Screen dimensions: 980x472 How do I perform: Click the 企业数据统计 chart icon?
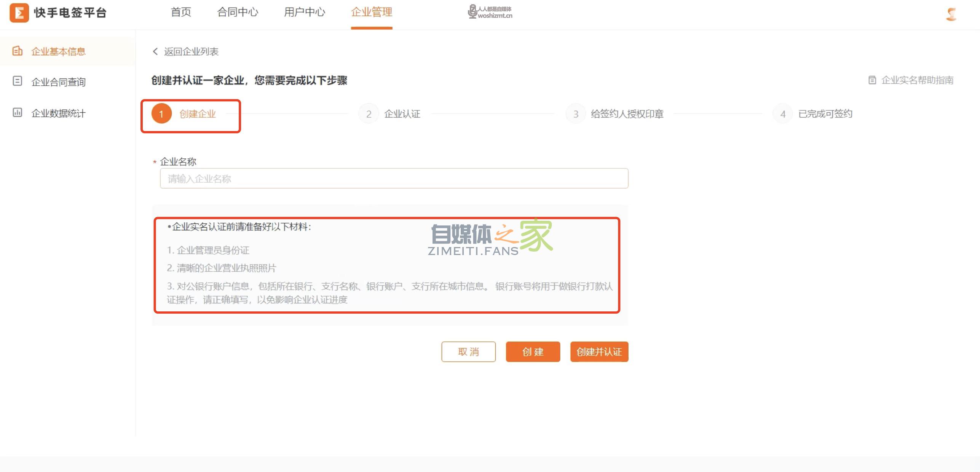[17, 113]
